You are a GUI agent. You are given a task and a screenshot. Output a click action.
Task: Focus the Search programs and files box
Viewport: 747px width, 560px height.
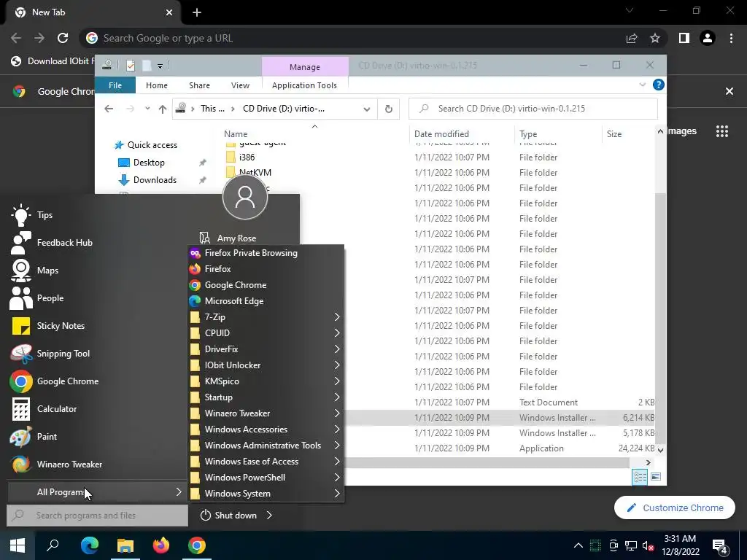click(x=97, y=516)
